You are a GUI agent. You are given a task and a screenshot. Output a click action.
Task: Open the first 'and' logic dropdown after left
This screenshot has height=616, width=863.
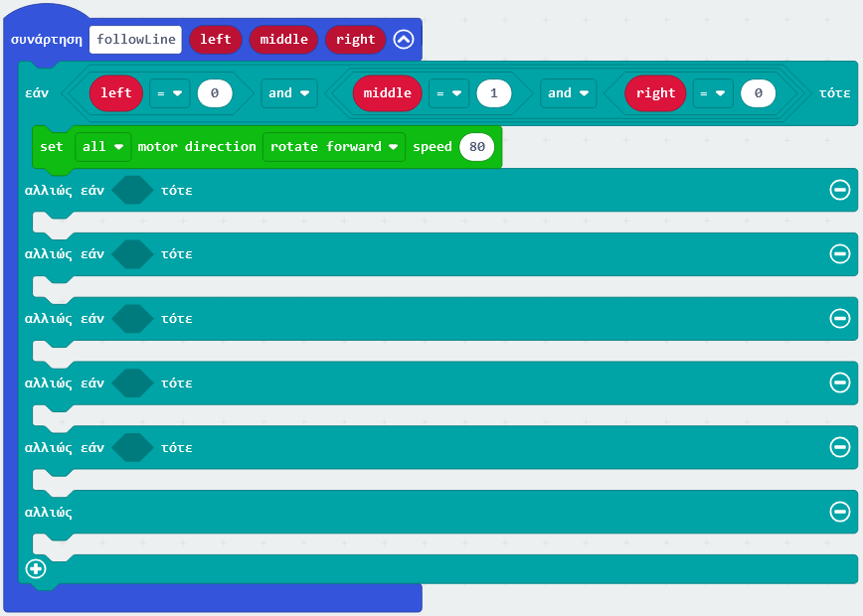tap(289, 93)
